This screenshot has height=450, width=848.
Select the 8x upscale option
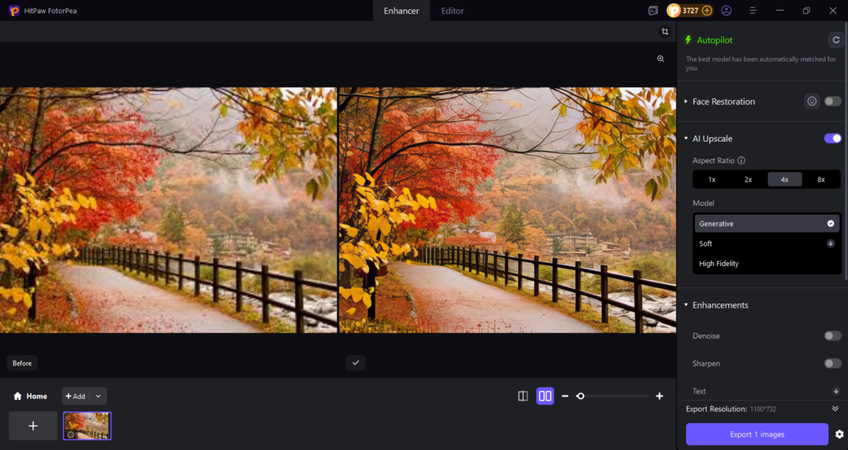pyautogui.click(x=821, y=180)
